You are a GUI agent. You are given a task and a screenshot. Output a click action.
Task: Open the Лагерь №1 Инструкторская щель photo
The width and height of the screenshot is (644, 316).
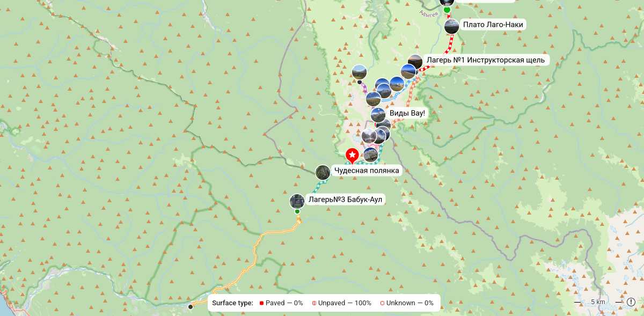[x=415, y=62]
